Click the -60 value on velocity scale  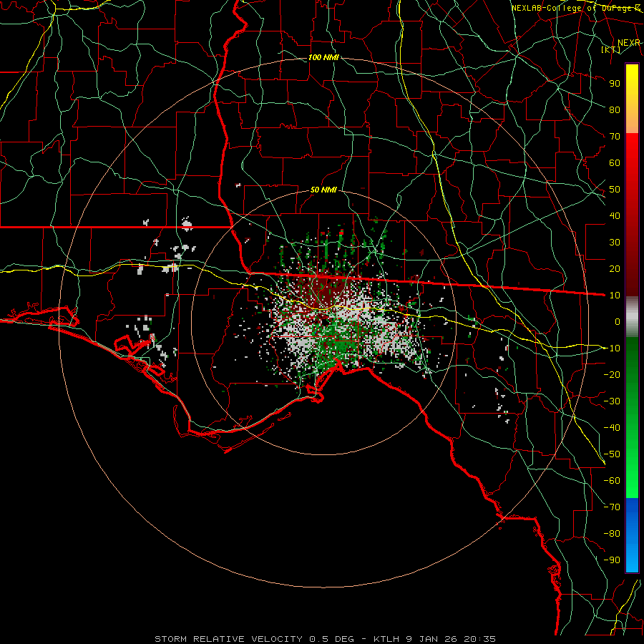pyautogui.click(x=612, y=481)
